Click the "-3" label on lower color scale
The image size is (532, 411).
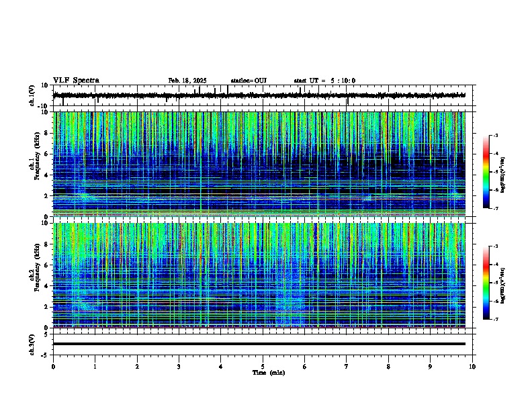[495, 246]
